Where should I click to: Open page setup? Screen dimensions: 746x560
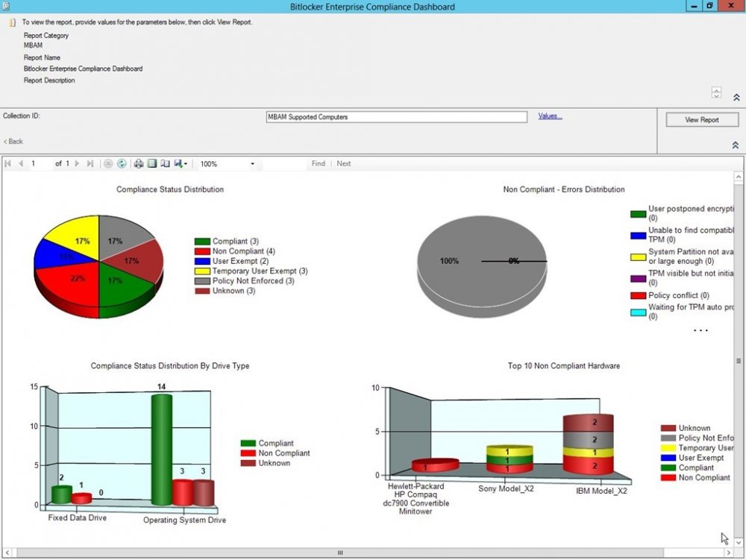point(165,163)
